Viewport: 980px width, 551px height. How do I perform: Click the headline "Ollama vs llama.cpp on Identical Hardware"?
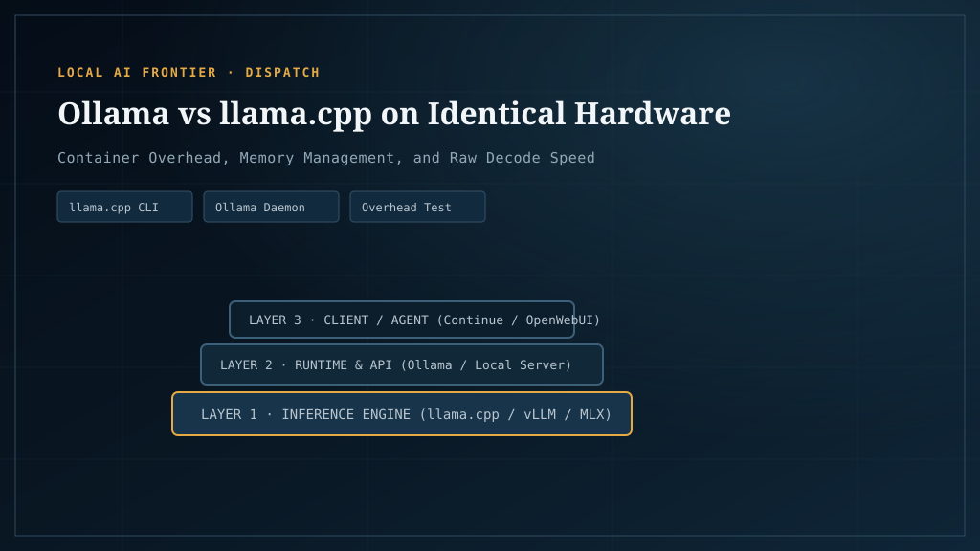tap(394, 114)
